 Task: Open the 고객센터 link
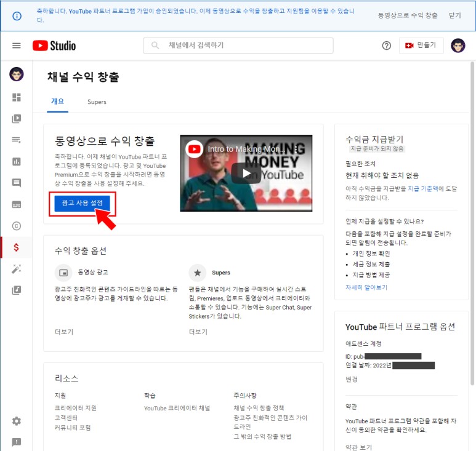click(x=66, y=418)
